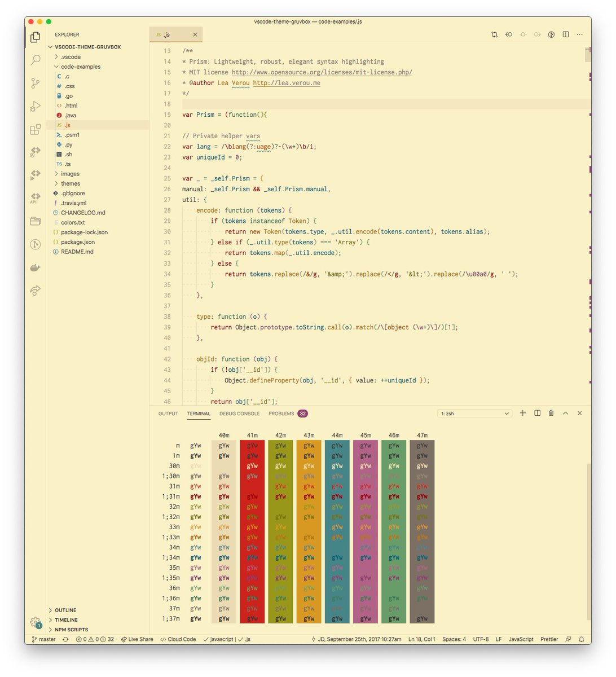The width and height of the screenshot is (616, 677).
Task: Open the Live Share view in activity bar
Action: tap(35, 291)
